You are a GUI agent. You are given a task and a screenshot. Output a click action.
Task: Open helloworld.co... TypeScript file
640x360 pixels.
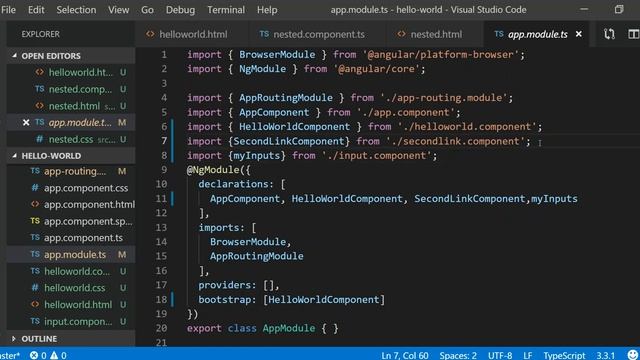[71, 271]
